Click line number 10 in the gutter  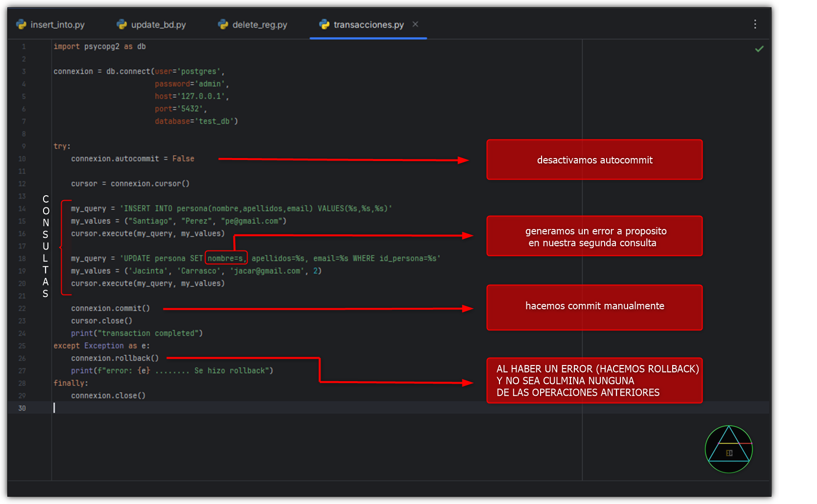pyautogui.click(x=22, y=159)
